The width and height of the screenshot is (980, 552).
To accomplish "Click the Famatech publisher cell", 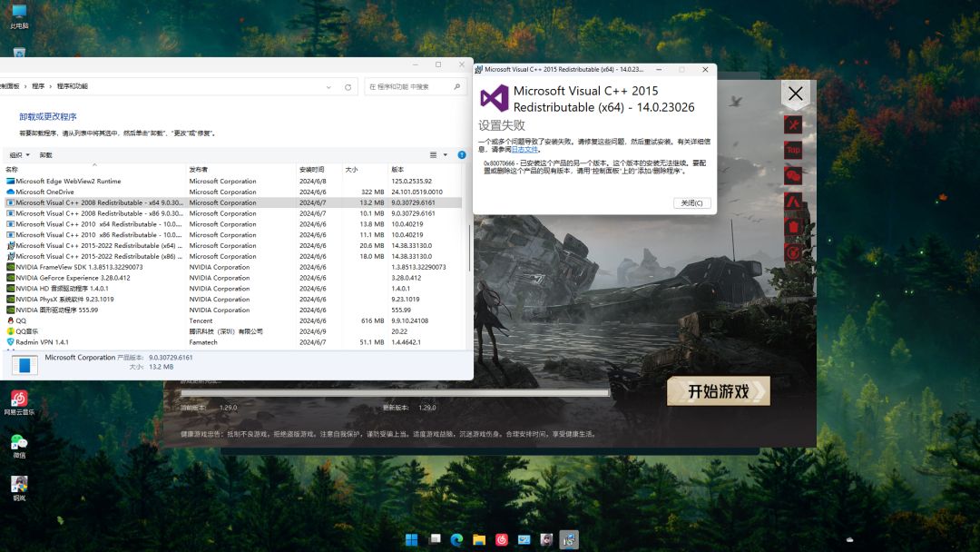I will click(x=204, y=342).
